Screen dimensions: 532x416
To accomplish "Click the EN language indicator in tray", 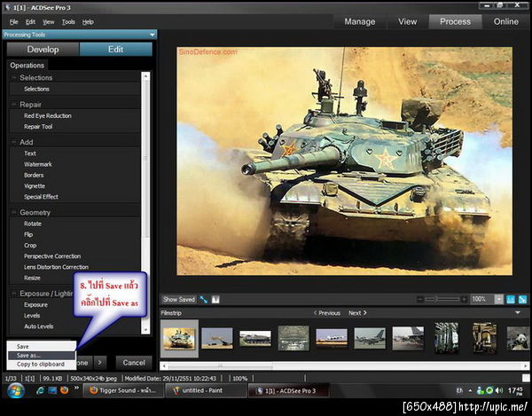I will [459, 390].
